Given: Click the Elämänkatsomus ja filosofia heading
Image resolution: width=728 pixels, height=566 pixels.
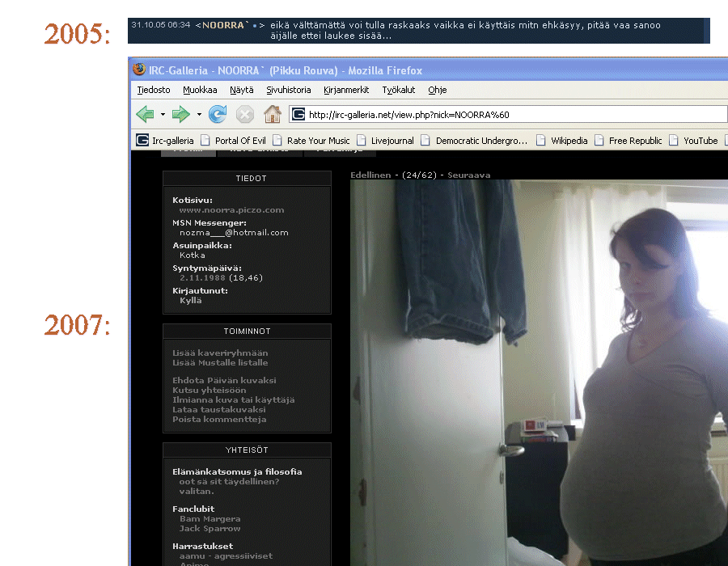Looking at the screenshot, I should tap(237, 472).
